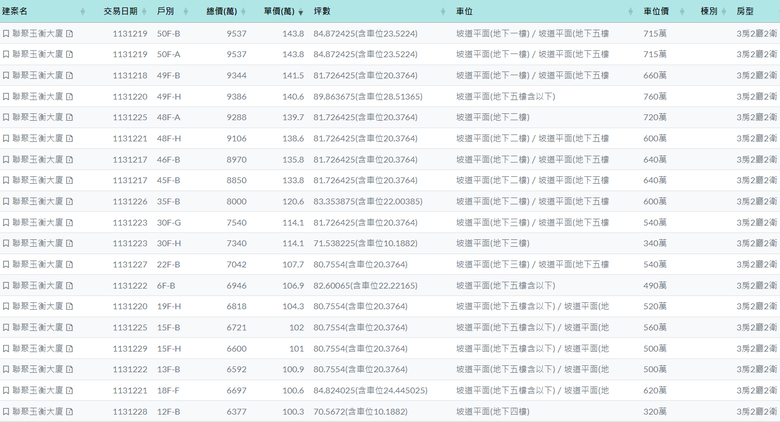Image resolution: width=780 pixels, height=422 pixels.
Task: Click the document icon in 45F-B row
Action: pos(70,181)
